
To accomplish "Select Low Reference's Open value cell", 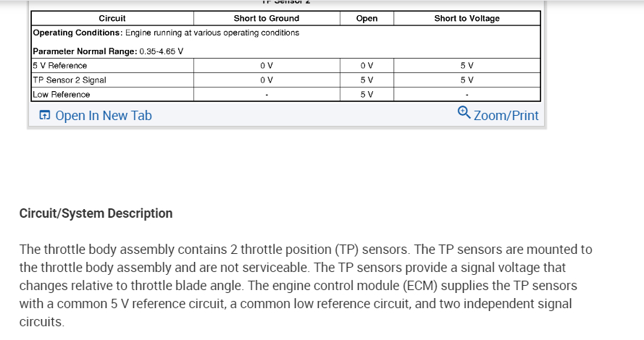I will coord(367,95).
